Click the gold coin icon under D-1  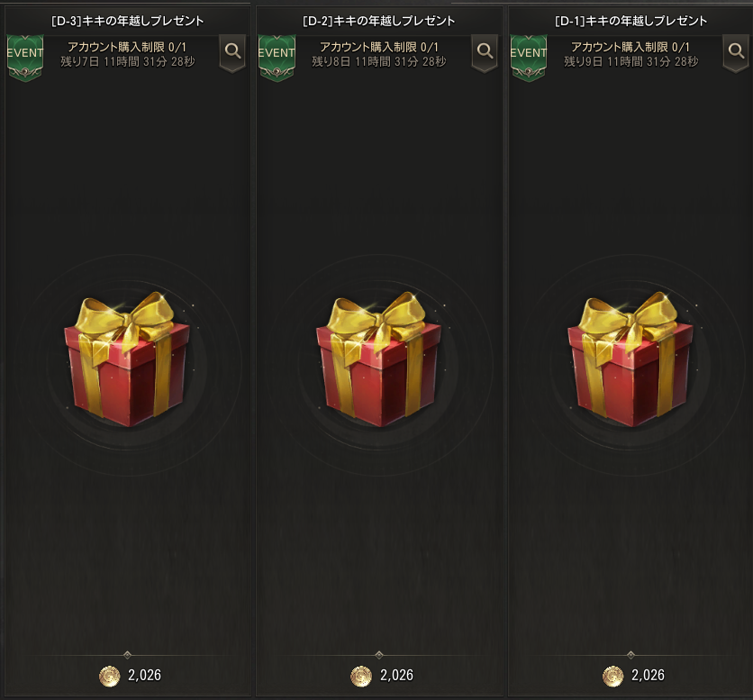(x=612, y=676)
